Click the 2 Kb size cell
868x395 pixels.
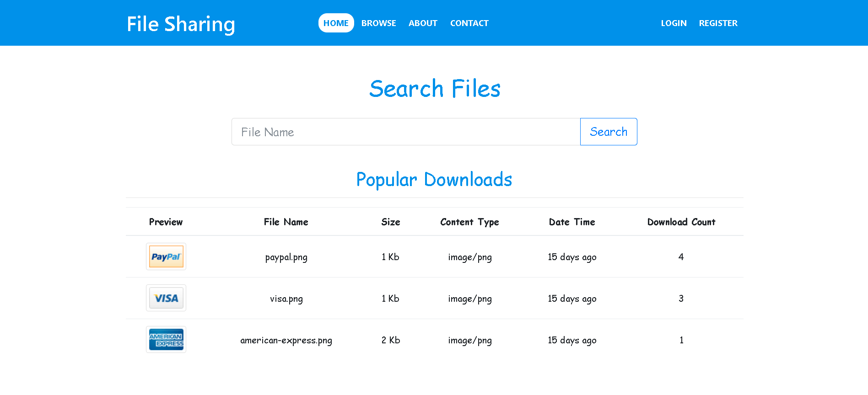click(391, 340)
